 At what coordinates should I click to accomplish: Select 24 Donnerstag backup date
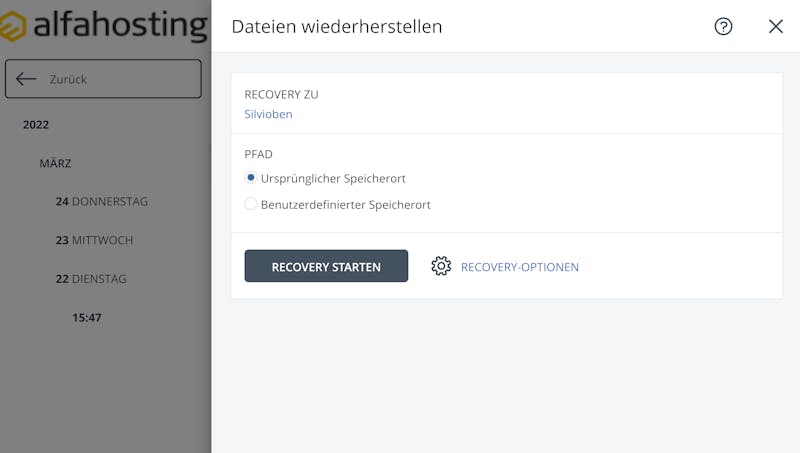102,202
